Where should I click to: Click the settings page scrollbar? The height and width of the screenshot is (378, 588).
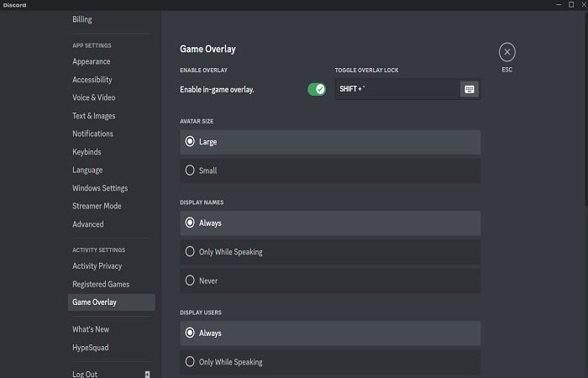coord(586,108)
